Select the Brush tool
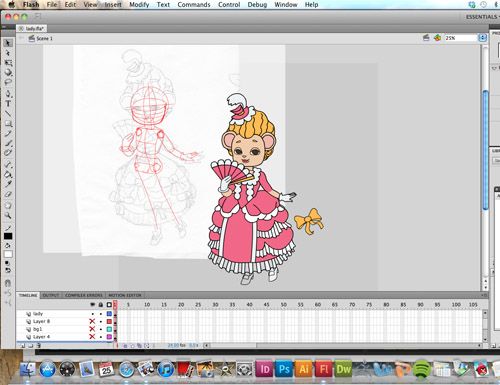 pyautogui.click(x=8, y=143)
